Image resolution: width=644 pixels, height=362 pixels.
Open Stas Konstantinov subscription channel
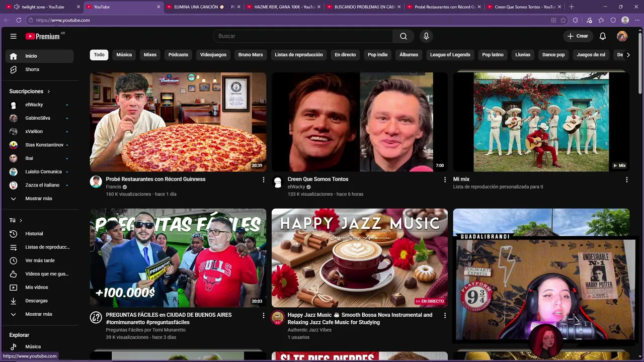[40, 145]
